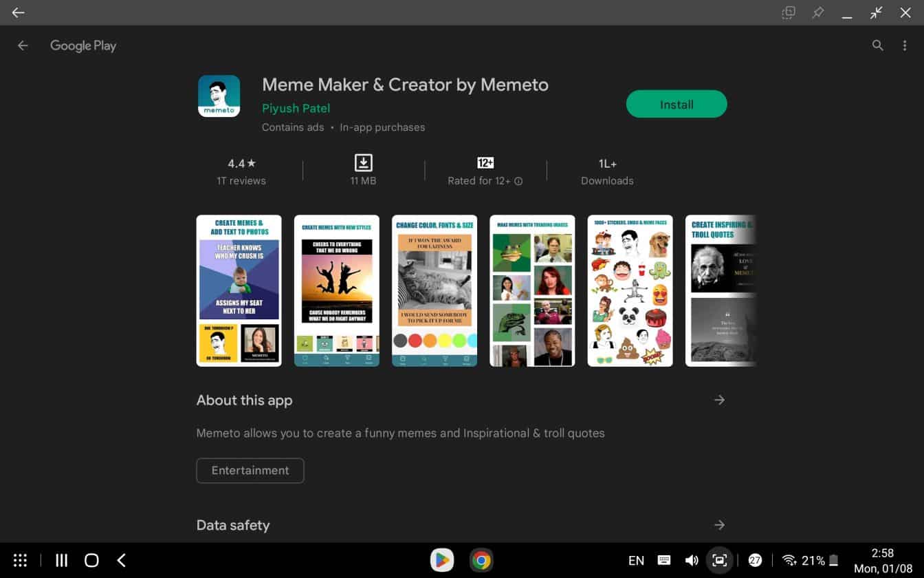Switch input language via EN indicator

pyautogui.click(x=636, y=560)
